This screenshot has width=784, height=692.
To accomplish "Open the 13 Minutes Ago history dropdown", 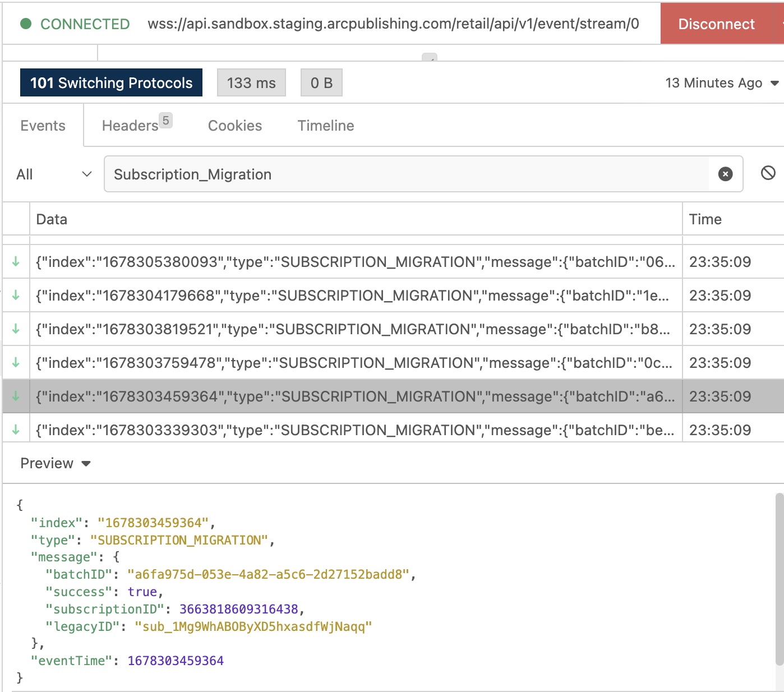I will pos(722,83).
